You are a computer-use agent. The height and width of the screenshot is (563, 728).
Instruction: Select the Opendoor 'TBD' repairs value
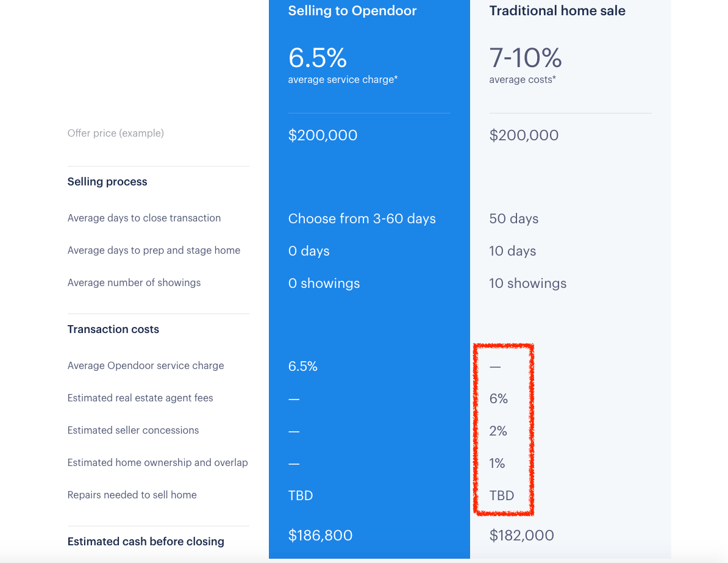[x=301, y=496]
